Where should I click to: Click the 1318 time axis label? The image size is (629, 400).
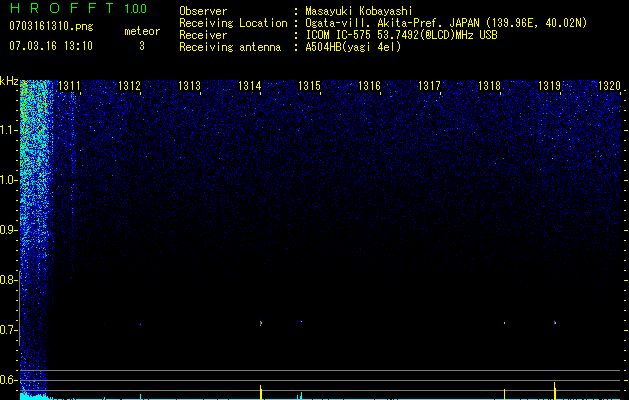click(489, 86)
